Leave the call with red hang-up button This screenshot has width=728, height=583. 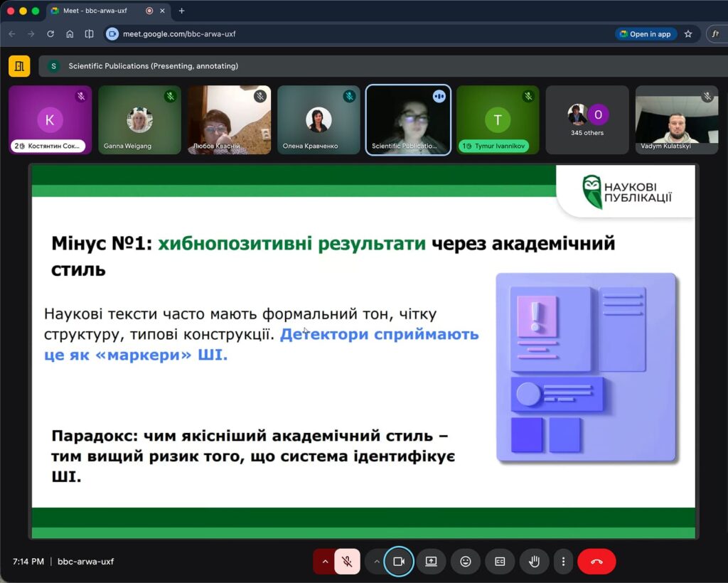click(596, 561)
